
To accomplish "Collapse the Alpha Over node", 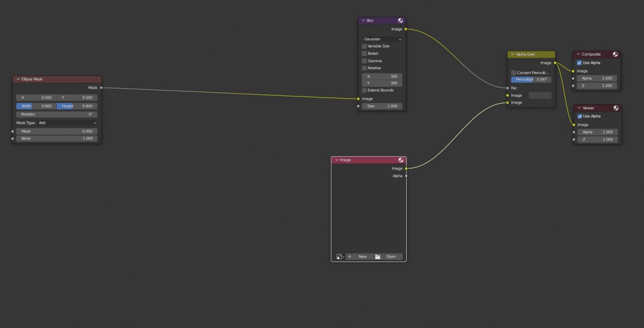I will click(513, 54).
